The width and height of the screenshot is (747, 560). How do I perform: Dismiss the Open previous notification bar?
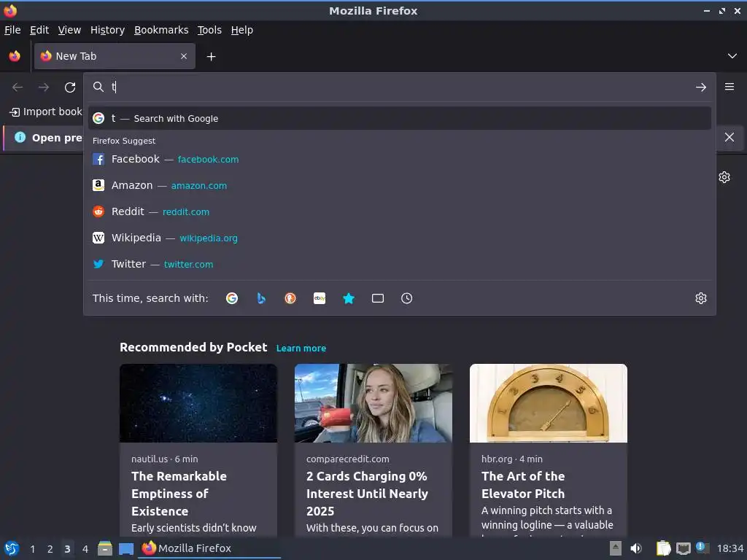729,137
